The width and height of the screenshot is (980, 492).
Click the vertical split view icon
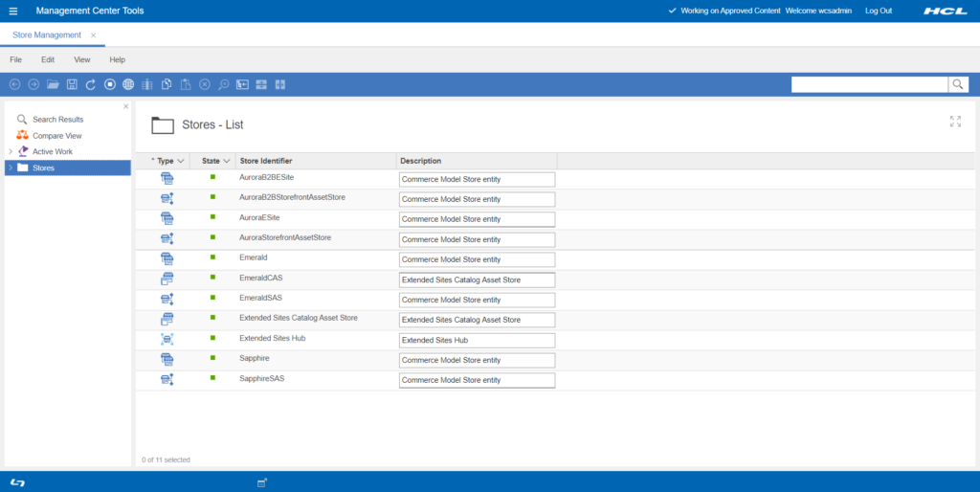280,84
